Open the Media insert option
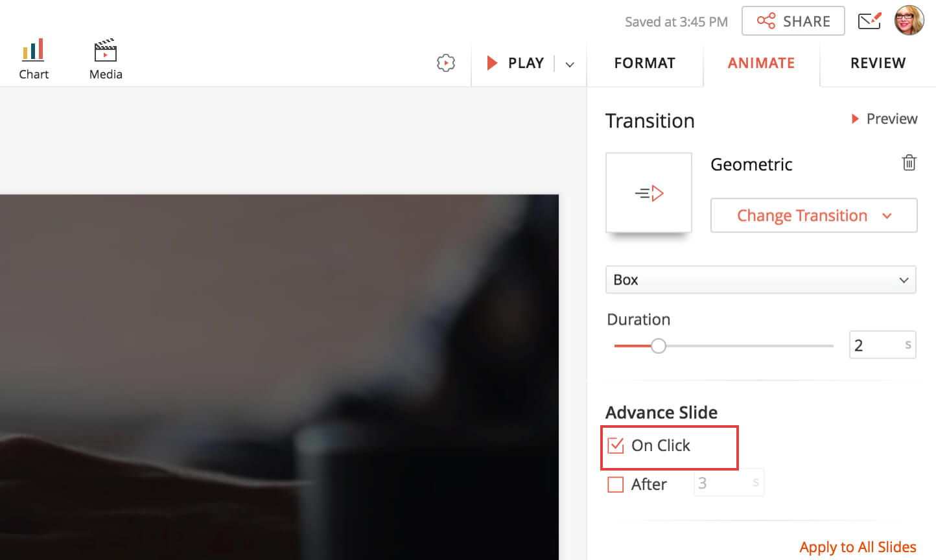 (x=106, y=59)
